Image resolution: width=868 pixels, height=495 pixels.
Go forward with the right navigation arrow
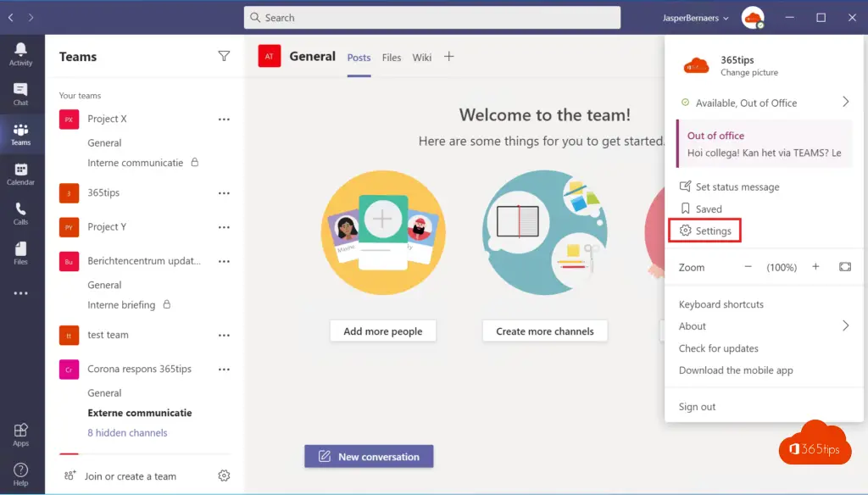point(31,18)
